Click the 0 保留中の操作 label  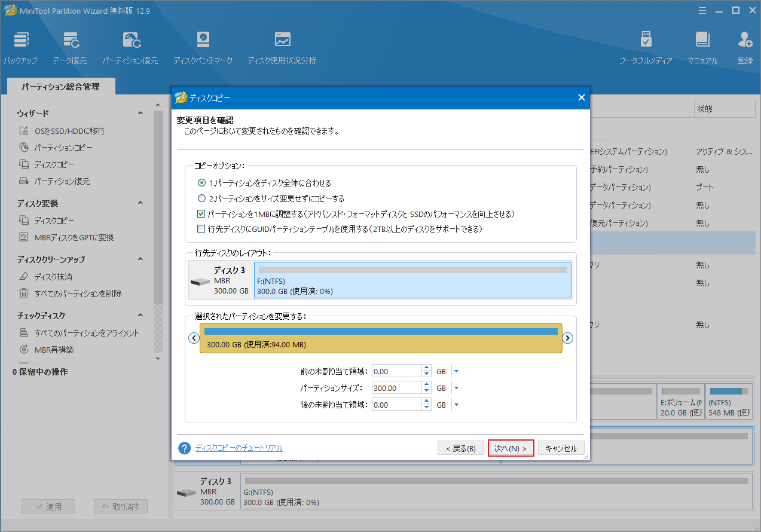point(40,372)
